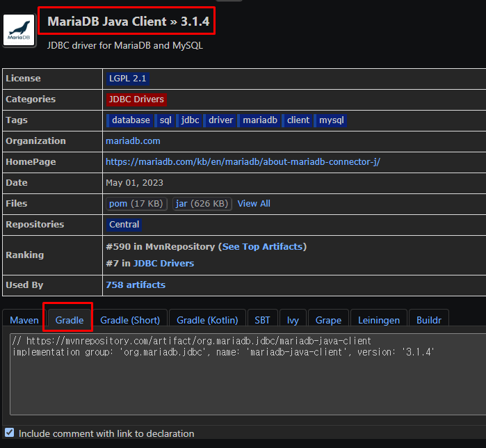The image size is (486, 448).
Task: Click the Organization row label
Action: [35, 141]
